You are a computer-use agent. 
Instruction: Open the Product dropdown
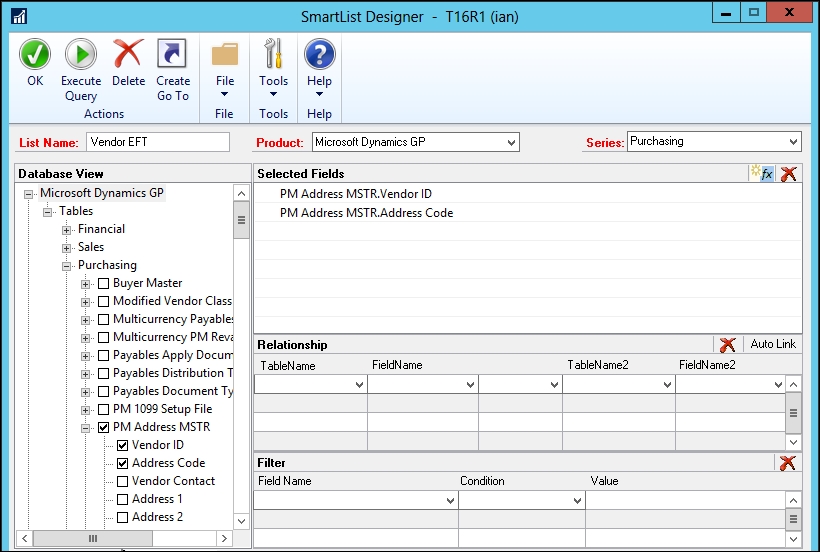(x=511, y=142)
